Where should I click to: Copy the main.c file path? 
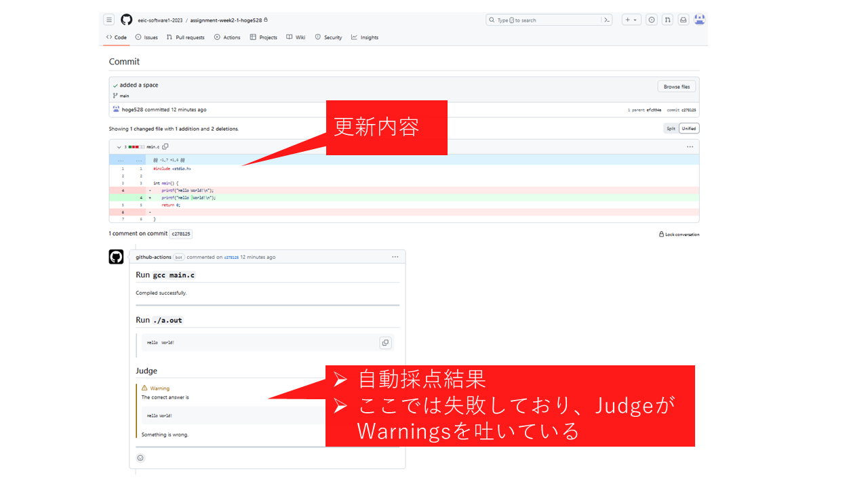(x=165, y=146)
